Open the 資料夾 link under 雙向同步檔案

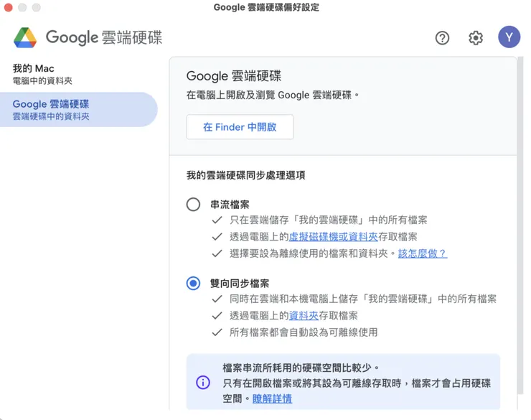(x=304, y=316)
